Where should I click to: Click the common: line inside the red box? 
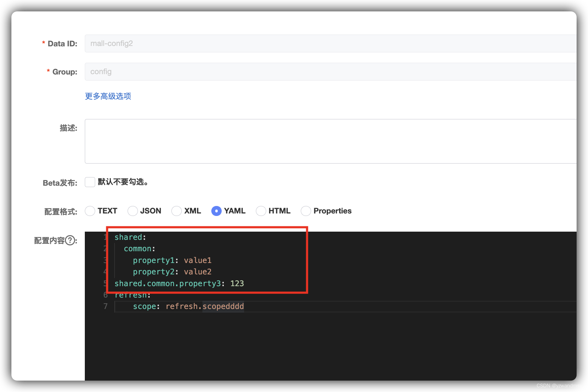tap(139, 248)
